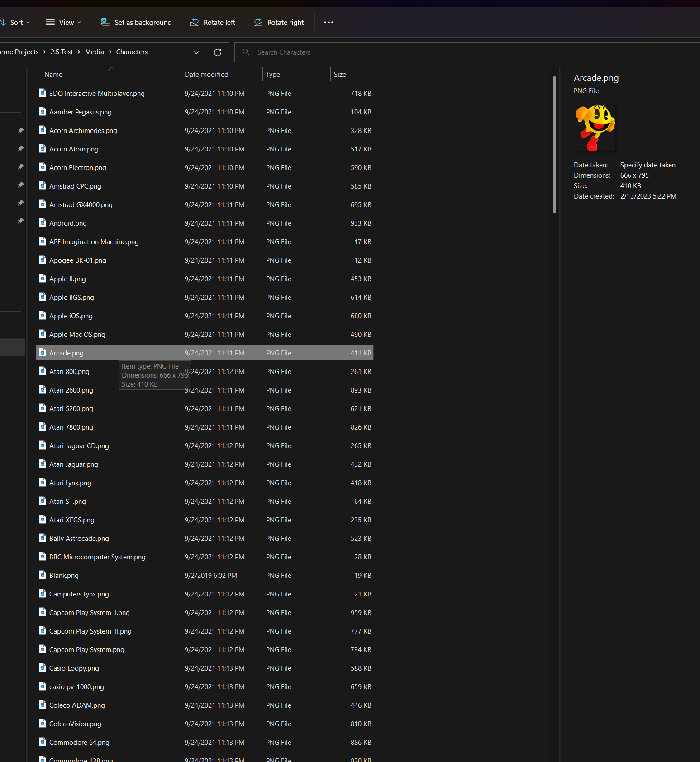This screenshot has height=762, width=700.
Task: Sort files by Size column
Action: tap(340, 75)
